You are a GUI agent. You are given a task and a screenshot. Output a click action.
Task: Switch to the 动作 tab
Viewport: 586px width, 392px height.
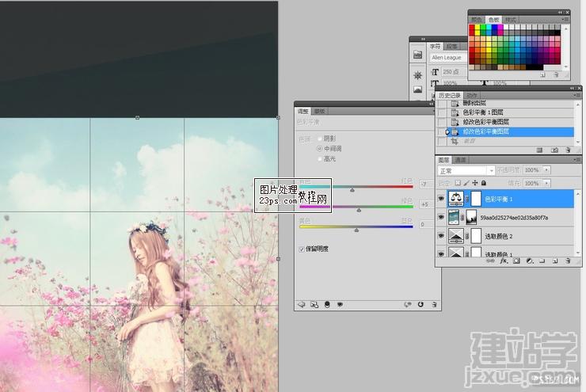(472, 96)
